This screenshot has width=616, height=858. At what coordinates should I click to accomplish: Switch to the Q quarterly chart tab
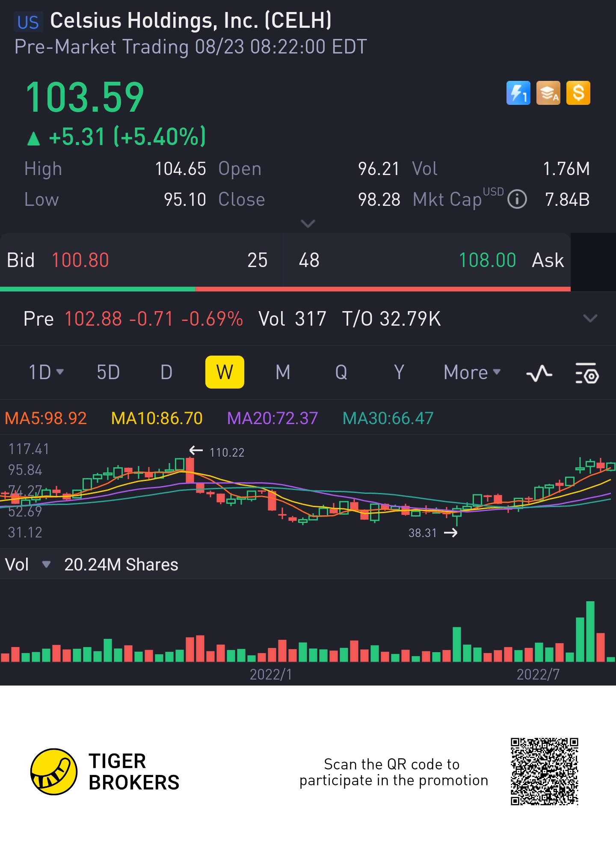pyautogui.click(x=341, y=372)
